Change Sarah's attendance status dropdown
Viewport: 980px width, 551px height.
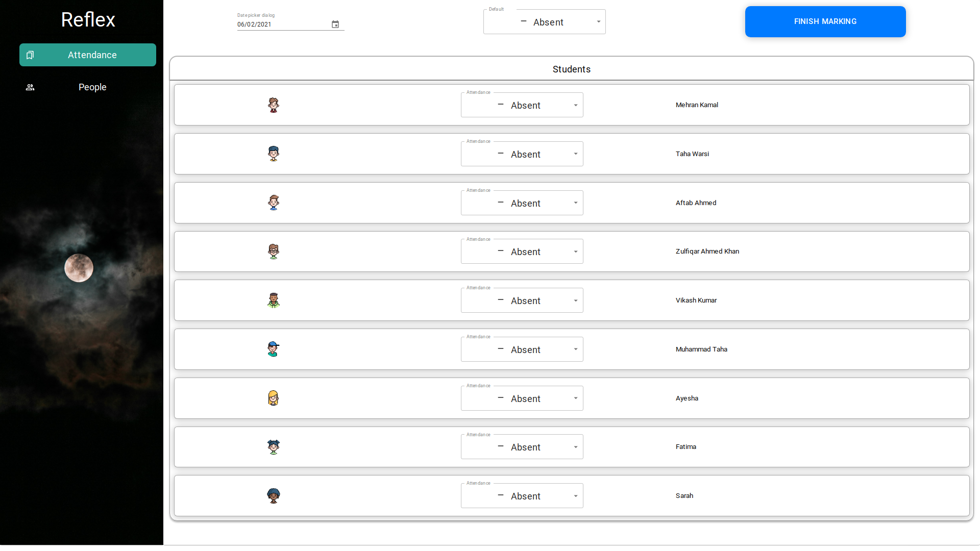[x=522, y=496]
